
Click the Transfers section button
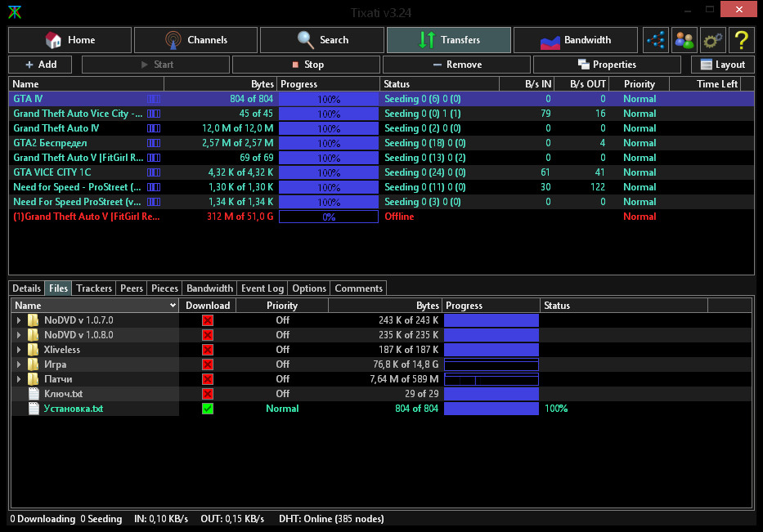click(x=449, y=40)
